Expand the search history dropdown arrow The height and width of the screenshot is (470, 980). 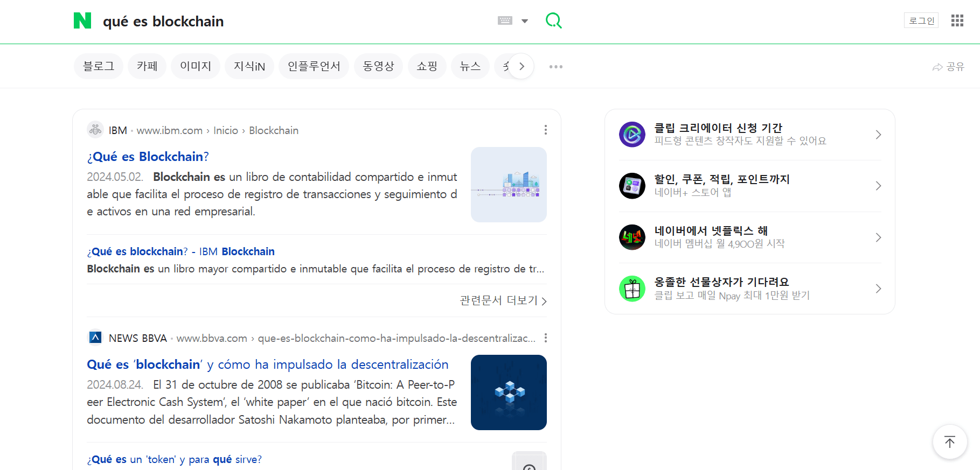coord(525,21)
